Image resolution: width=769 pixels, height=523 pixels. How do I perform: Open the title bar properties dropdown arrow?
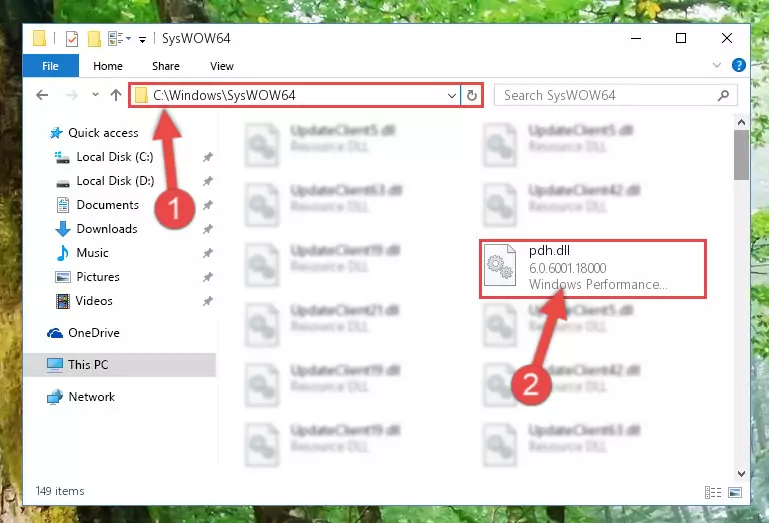[128, 38]
